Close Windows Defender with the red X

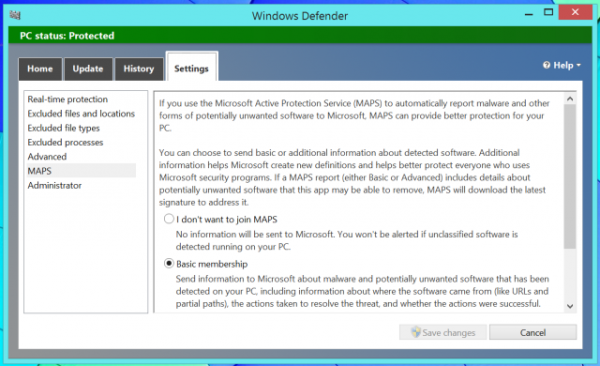click(575, 12)
